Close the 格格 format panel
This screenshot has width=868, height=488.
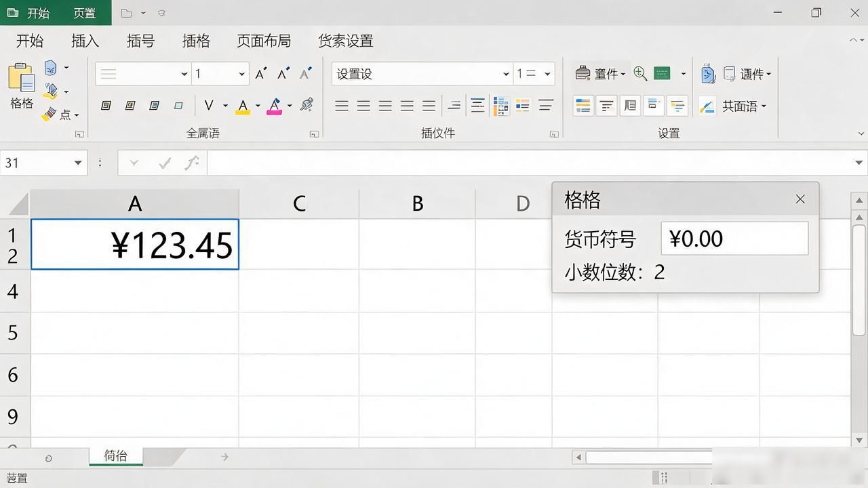[x=800, y=199]
